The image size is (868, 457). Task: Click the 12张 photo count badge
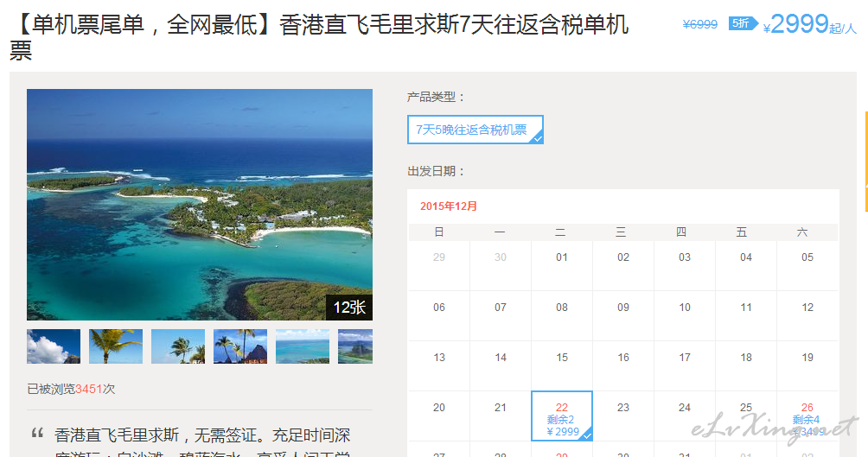[348, 307]
